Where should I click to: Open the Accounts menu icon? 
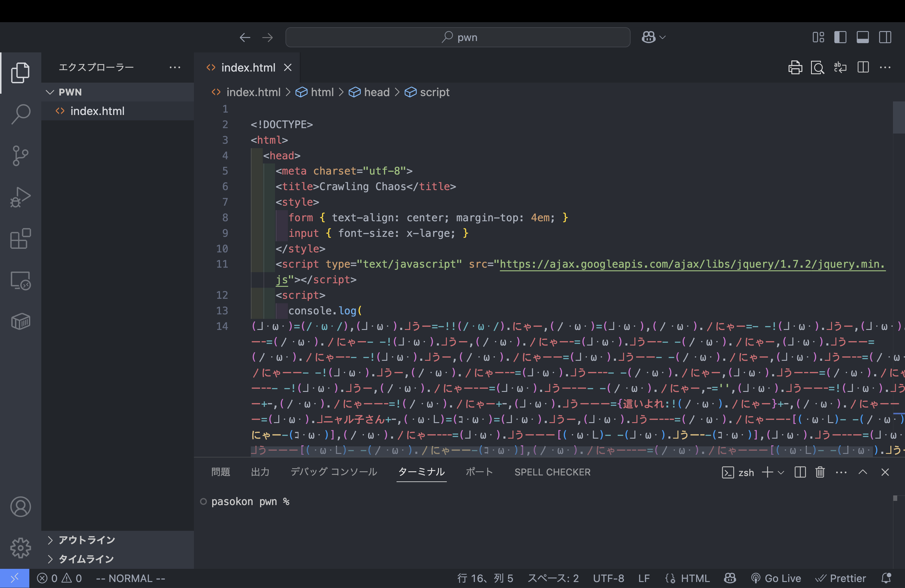coord(21,507)
